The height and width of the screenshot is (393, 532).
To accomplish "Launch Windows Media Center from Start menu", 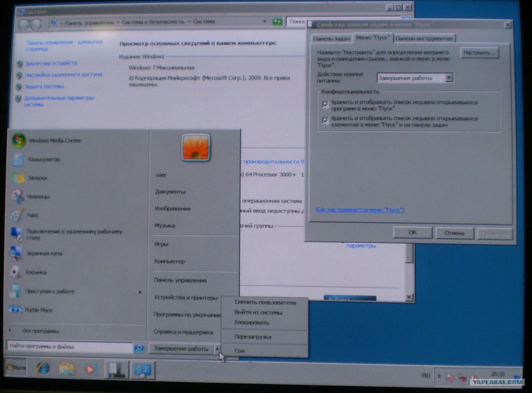I will click(x=55, y=140).
